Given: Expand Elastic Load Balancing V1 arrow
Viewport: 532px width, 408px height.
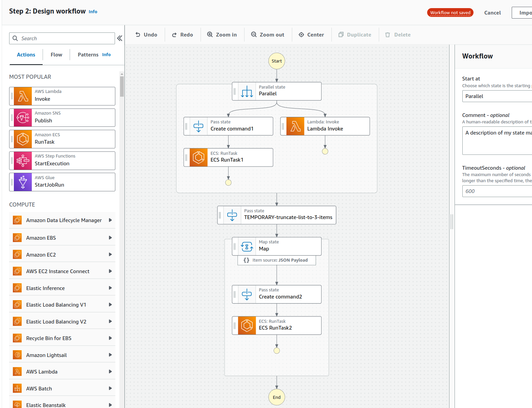Looking at the screenshot, I should 110,305.
